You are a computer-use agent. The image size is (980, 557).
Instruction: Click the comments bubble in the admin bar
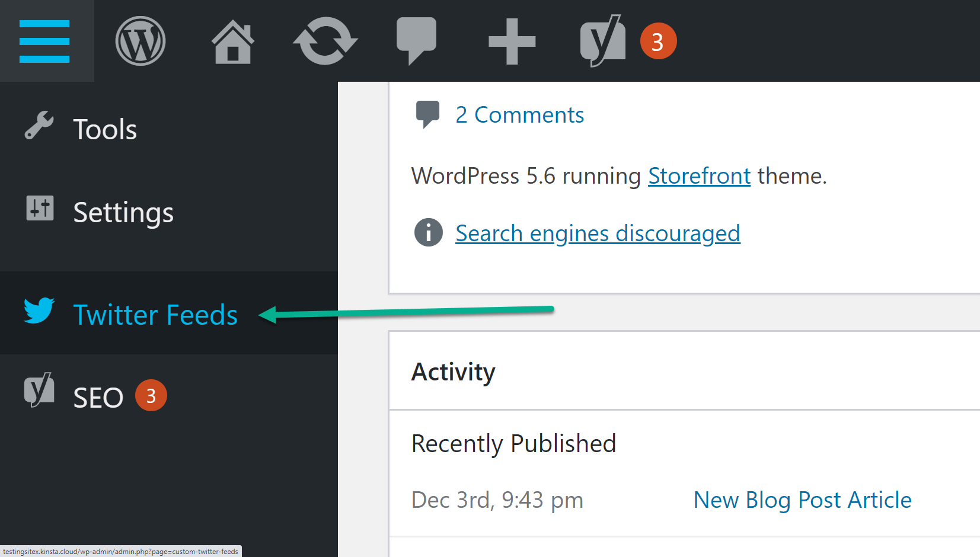[x=416, y=40]
